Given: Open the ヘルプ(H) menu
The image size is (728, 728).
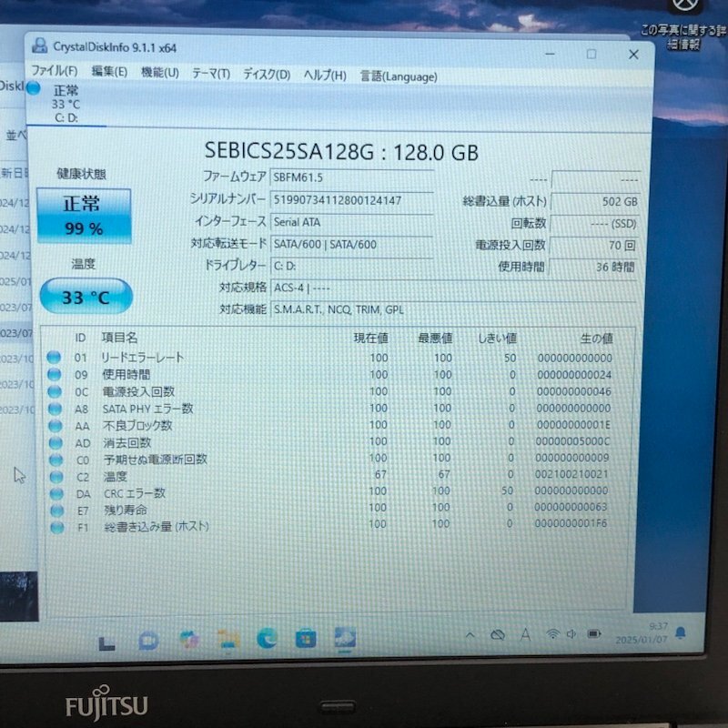Looking at the screenshot, I should (325, 76).
